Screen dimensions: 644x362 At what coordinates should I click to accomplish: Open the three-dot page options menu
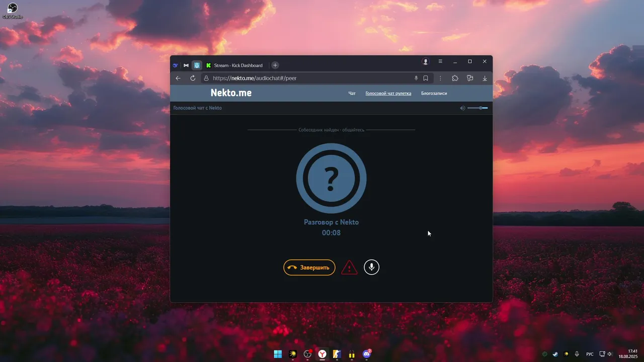[x=440, y=78]
